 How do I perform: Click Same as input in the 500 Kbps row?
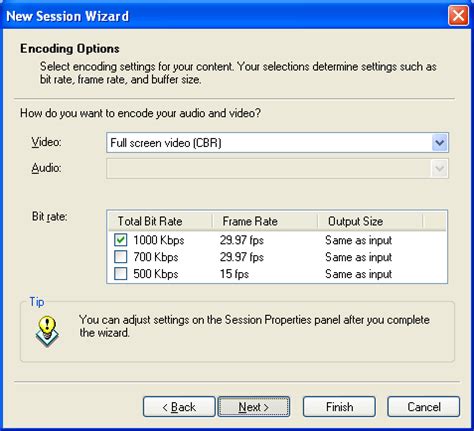click(358, 274)
